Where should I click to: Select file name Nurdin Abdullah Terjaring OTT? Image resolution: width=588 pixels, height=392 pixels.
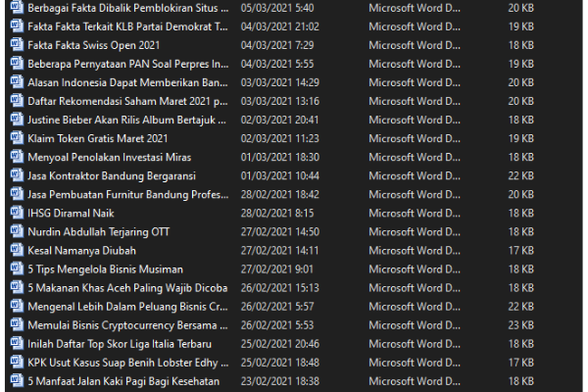click(x=99, y=232)
